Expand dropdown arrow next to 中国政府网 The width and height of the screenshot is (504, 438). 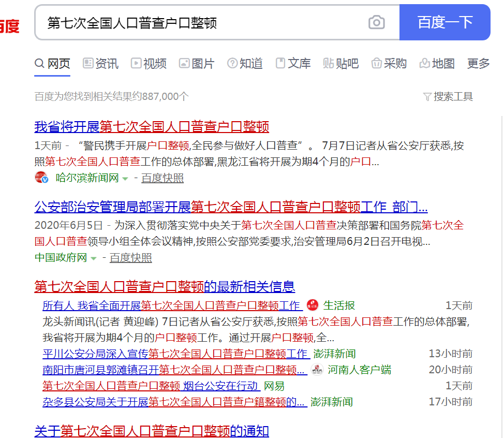(94, 258)
